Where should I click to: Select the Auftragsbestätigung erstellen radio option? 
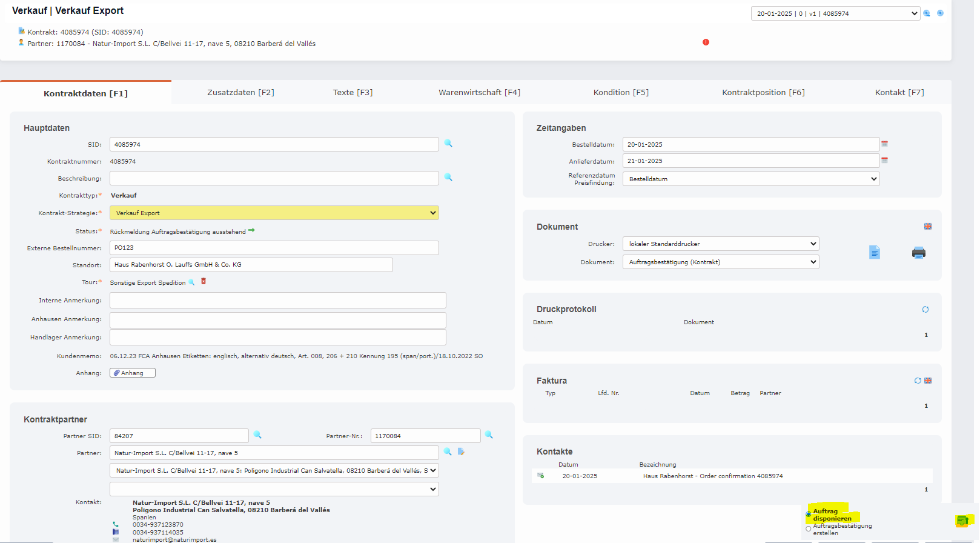[809, 529]
